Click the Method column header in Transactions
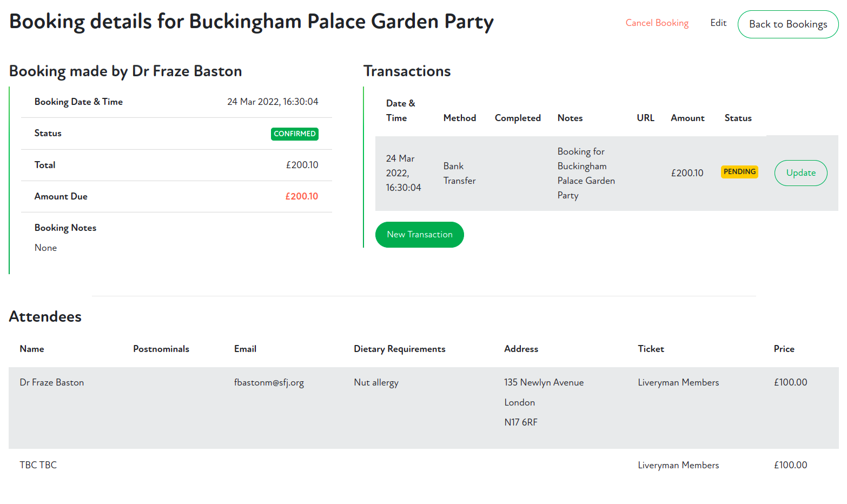The height and width of the screenshot is (504, 847). click(459, 118)
